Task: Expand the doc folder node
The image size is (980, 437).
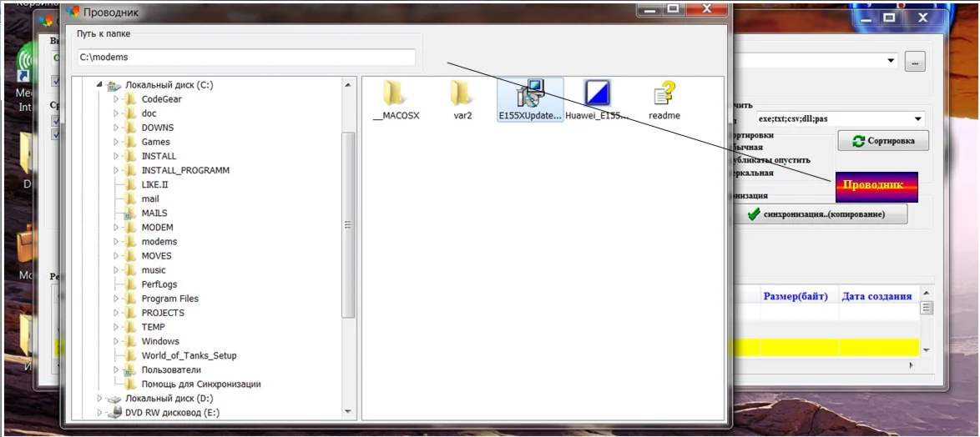Action: [x=116, y=113]
